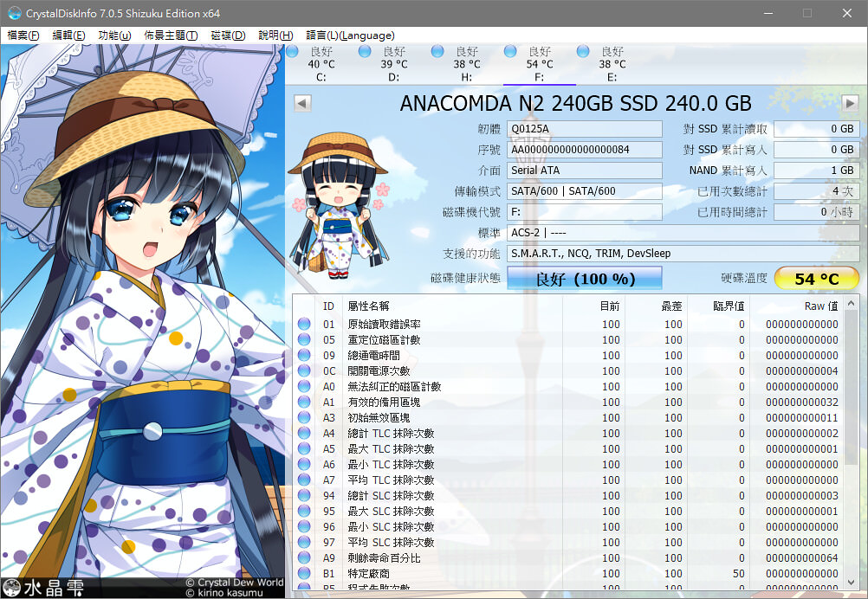Screen dimensions: 868x599
Task: Select the D: drive tab at 39 °C
Action: coord(394,64)
